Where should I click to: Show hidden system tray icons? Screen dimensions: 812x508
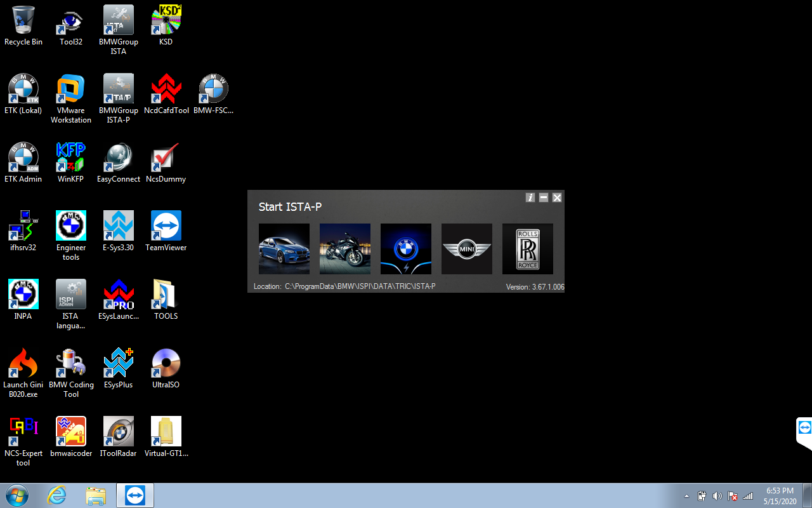click(x=686, y=496)
